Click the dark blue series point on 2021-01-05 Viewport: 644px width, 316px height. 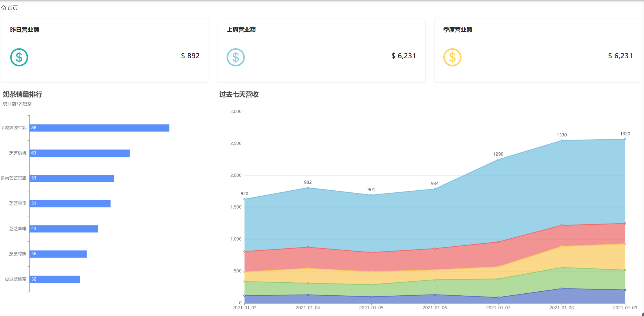[371, 297]
